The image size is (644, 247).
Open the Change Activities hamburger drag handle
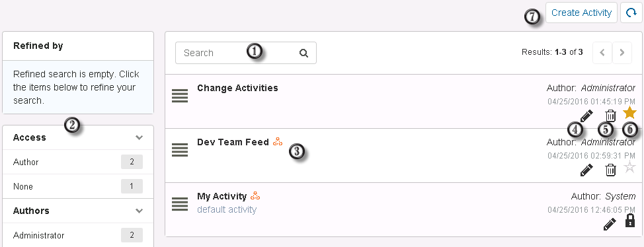point(180,96)
